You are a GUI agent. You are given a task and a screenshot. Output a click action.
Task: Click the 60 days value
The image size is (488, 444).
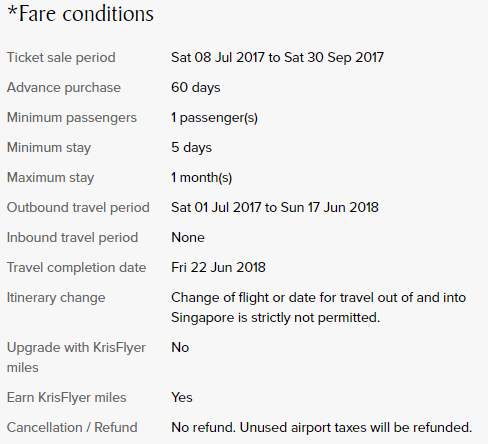pyautogui.click(x=196, y=88)
